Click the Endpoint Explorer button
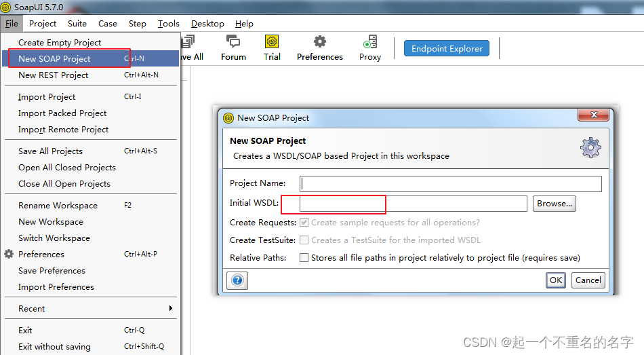 447,49
